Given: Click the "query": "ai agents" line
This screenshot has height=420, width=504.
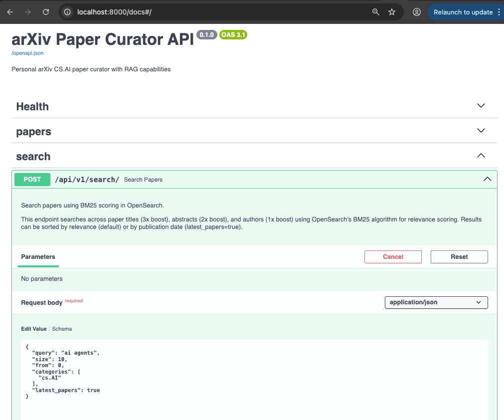Looking at the screenshot, I should (66, 353).
